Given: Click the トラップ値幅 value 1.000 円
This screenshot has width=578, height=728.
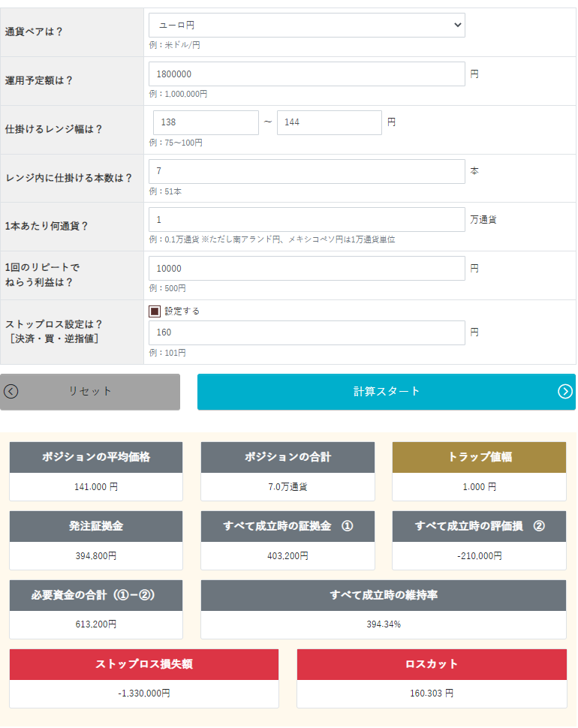Looking at the screenshot, I should [479, 486].
